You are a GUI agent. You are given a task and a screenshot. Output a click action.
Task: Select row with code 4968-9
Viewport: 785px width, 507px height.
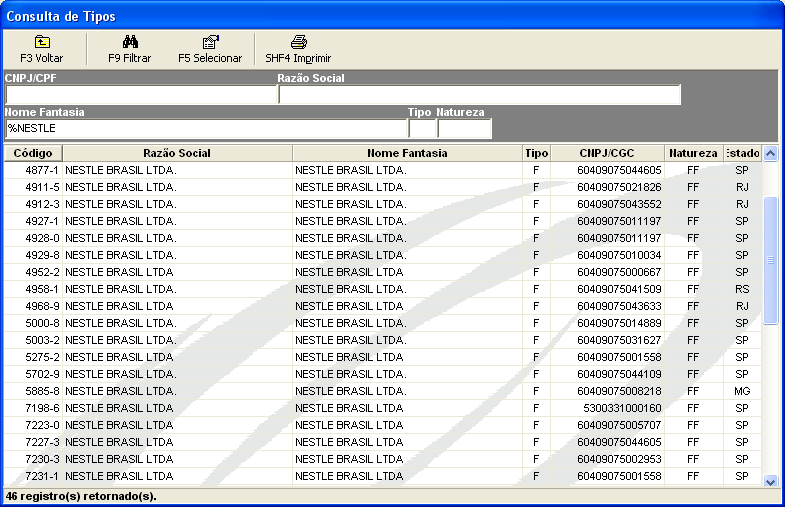pyautogui.click(x=382, y=306)
